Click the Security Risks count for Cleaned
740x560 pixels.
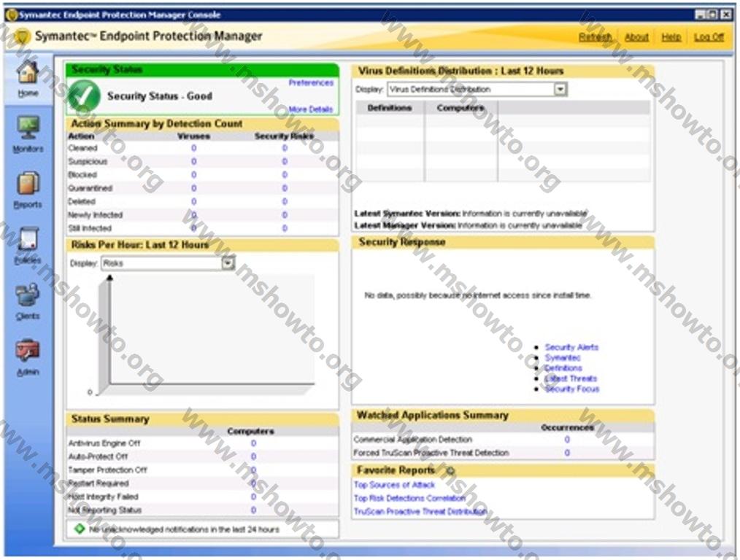pos(285,148)
